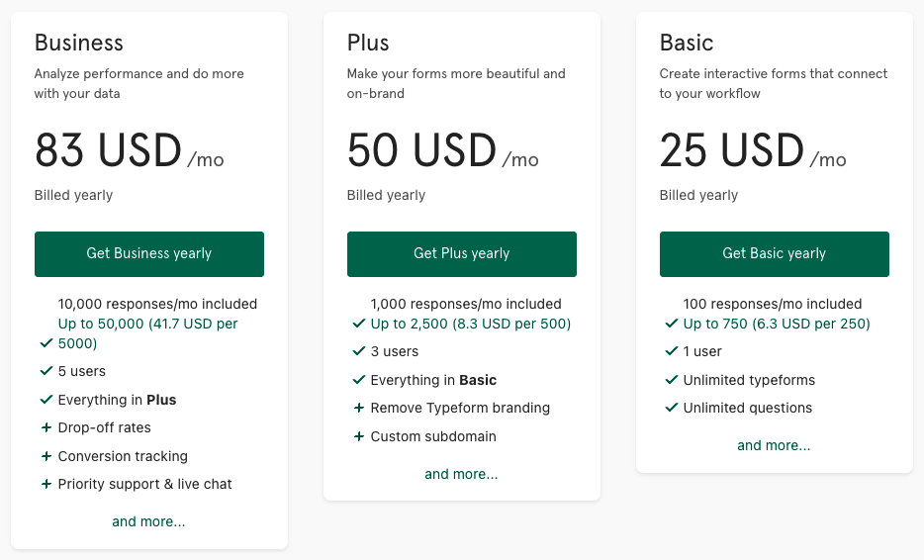Viewport: 924px width, 560px height.
Task: Click the checkmark beside 3 users
Action: click(x=358, y=351)
